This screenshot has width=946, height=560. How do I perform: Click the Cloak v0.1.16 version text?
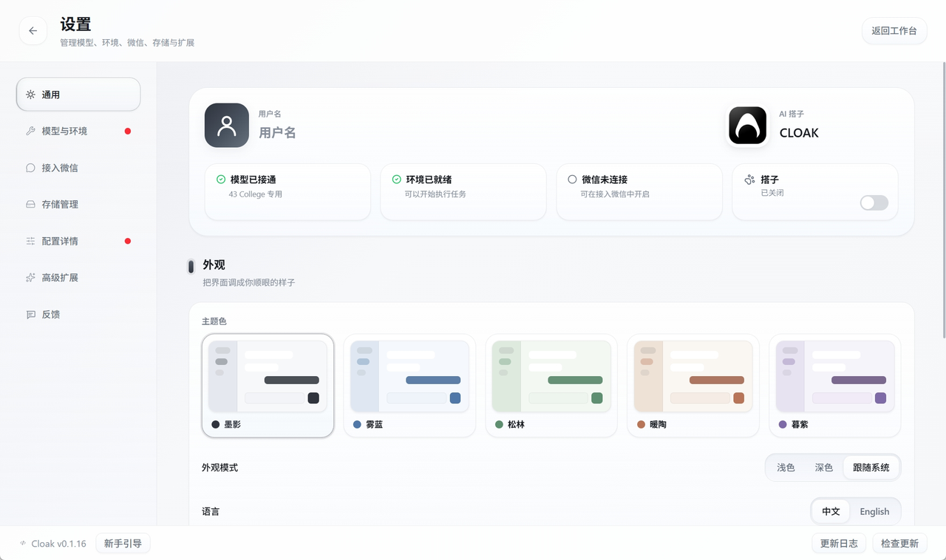click(x=58, y=544)
